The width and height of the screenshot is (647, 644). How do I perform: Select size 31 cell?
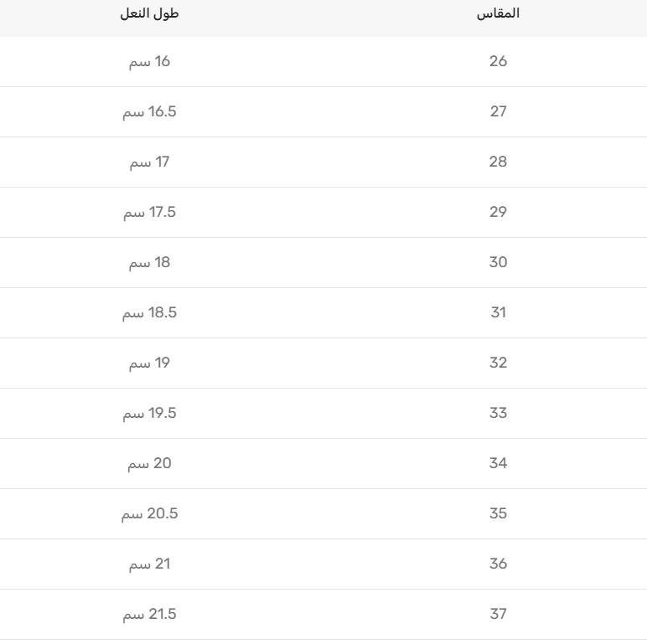498,312
